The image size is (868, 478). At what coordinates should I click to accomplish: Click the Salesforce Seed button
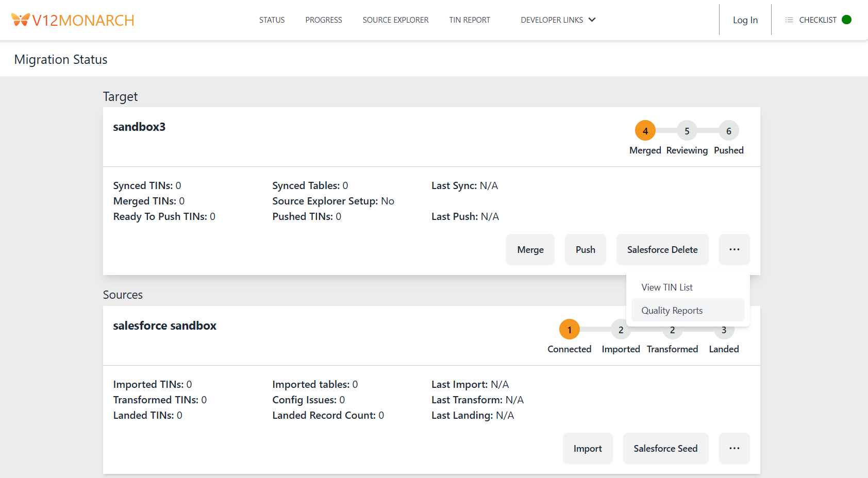[665, 448]
